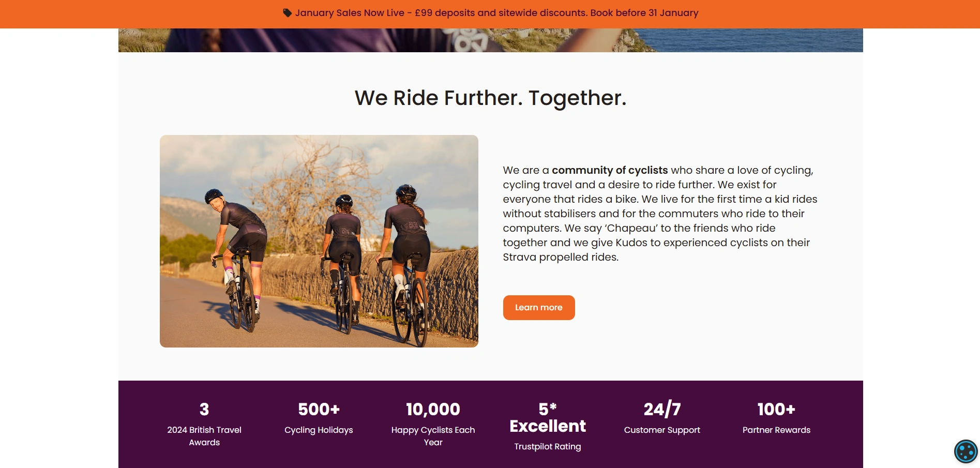980x468 pixels.
Task: Select the Happy Cyclists Each Year label
Action: 433,436
